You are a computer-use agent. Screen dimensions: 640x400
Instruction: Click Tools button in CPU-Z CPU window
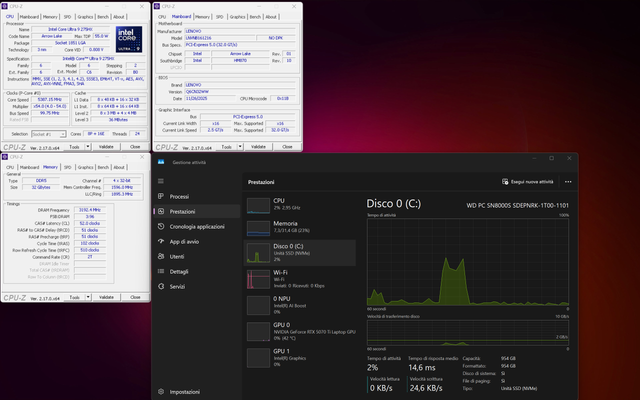pos(74,147)
